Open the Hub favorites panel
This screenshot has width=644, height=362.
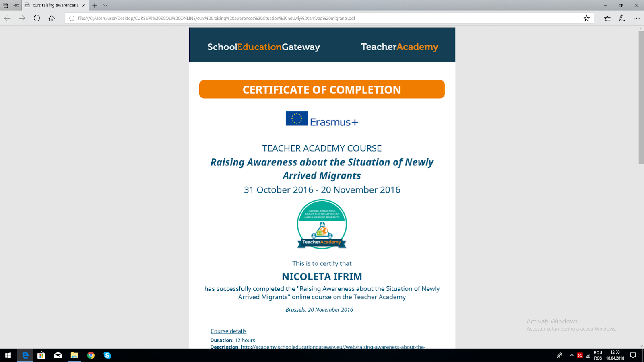pyautogui.click(x=607, y=18)
